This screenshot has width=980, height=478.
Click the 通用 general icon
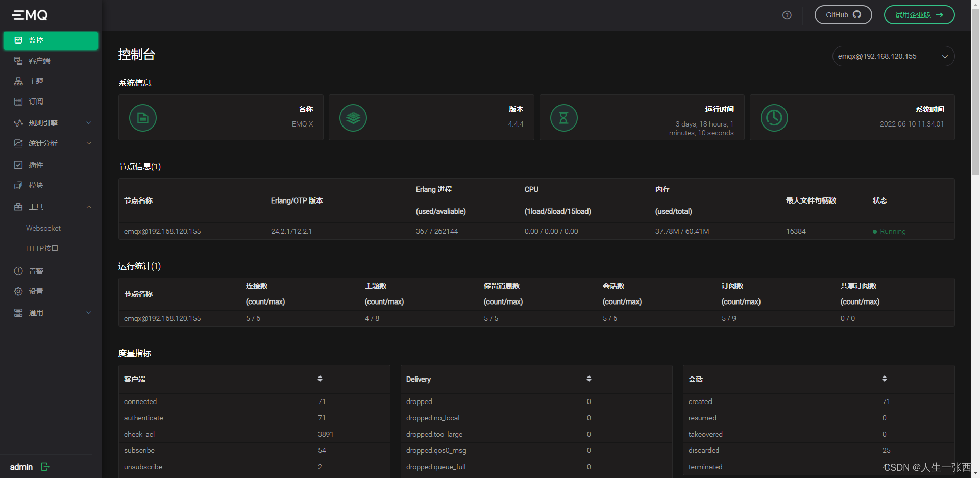18,313
